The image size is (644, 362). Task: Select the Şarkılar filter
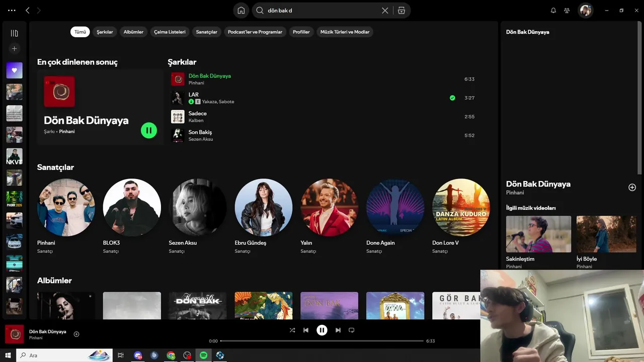pos(105,32)
